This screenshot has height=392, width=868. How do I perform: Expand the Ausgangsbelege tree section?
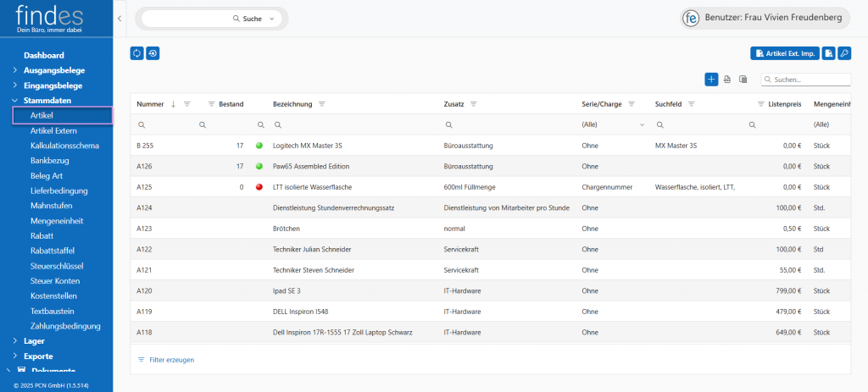point(15,70)
